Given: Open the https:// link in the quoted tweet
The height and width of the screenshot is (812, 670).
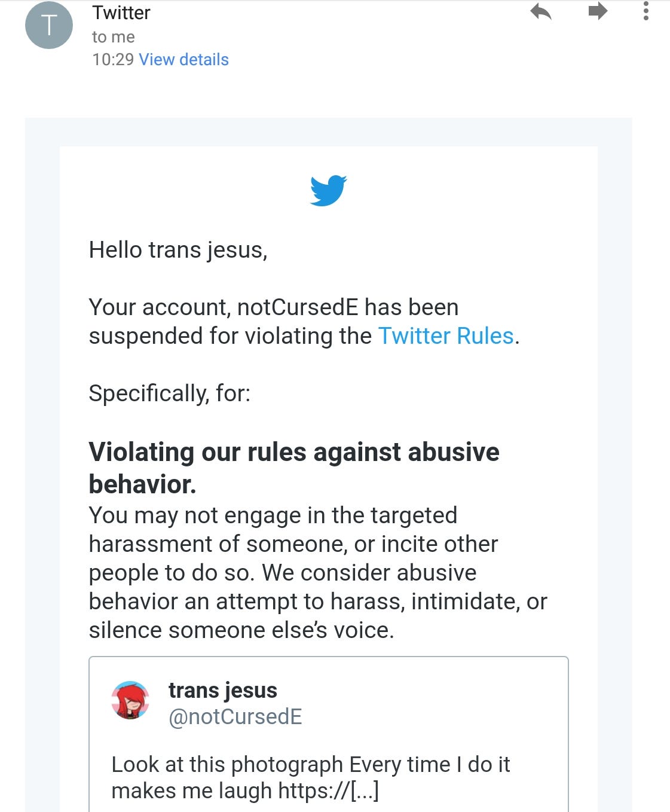Looking at the screenshot, I should (329, 790).
